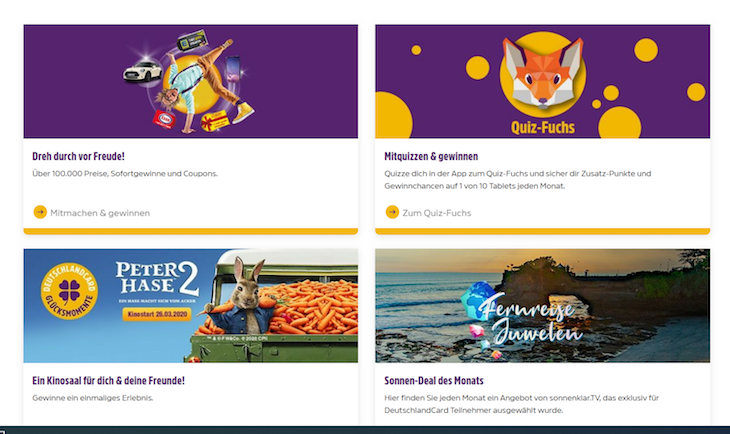Click the yellow arrow icon beside Mitmachen & gewinnen
The height and width of the screenshot is (434, 730).
pyautogui.click(x=40, y=212)
